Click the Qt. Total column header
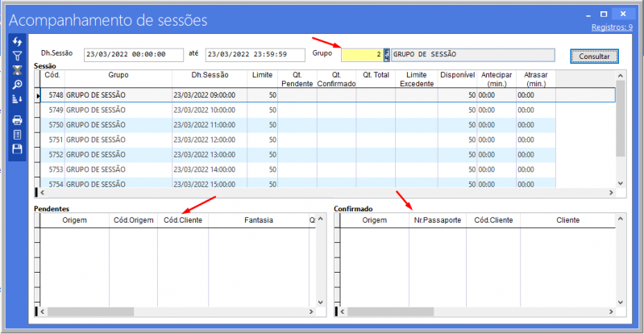This screenshot has height=334, width=644. click(376, 78)
